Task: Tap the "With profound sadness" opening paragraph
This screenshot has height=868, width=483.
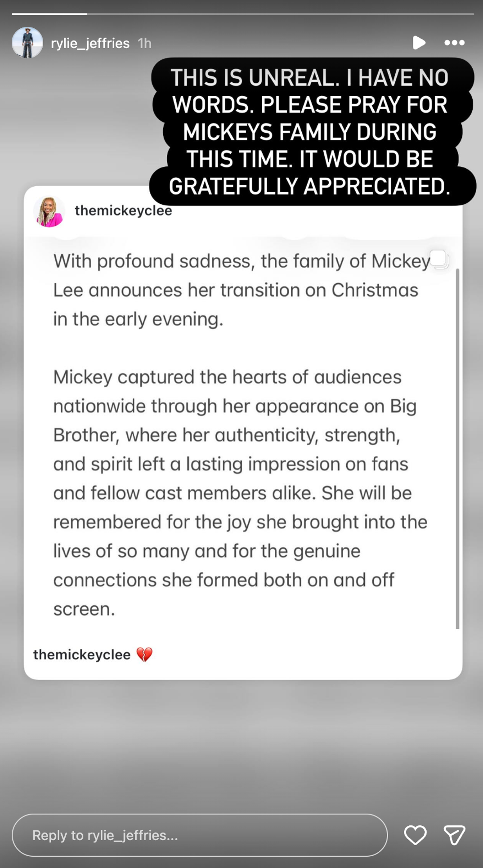Action: [238, 290]
